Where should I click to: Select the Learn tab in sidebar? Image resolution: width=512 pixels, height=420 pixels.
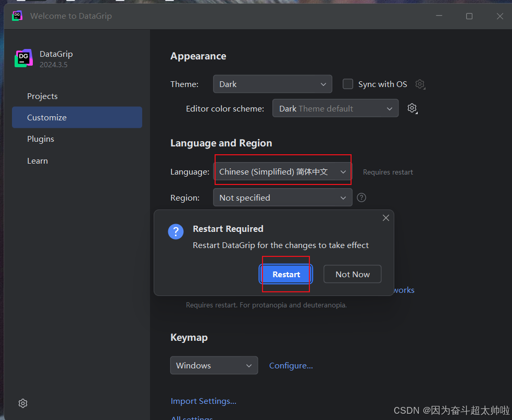point(77,160)
